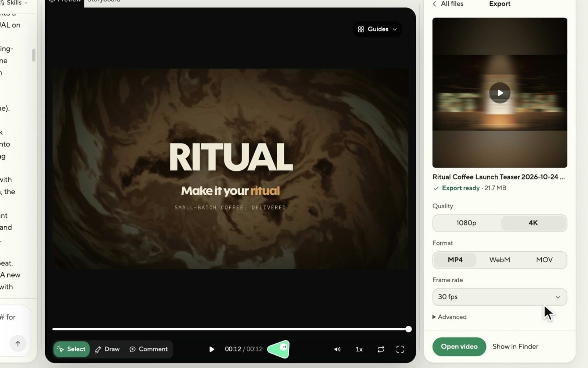Enter fullscreen preview mode
Viewport: 588px width, 368px height.
click(400, 349)
